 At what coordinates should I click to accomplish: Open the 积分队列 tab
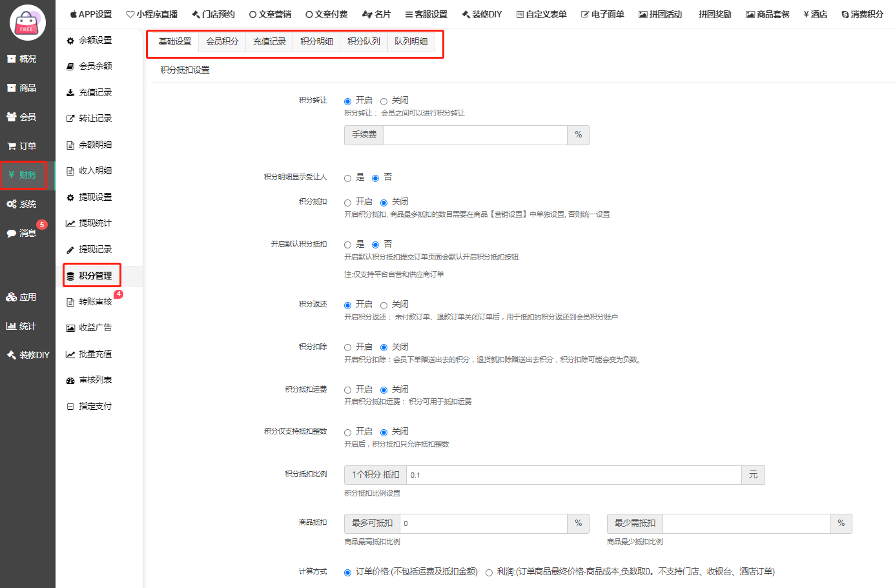tap(364, 41)
